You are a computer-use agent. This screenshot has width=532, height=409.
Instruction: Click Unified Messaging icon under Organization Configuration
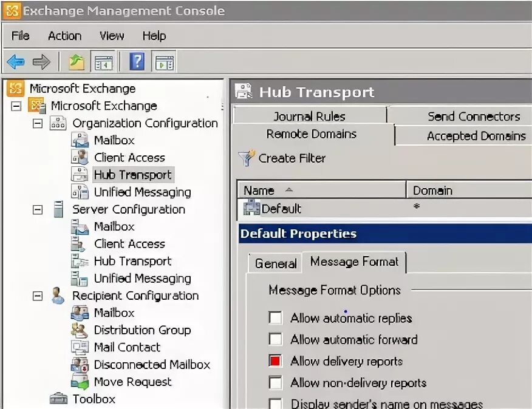(x=80, y=192)
